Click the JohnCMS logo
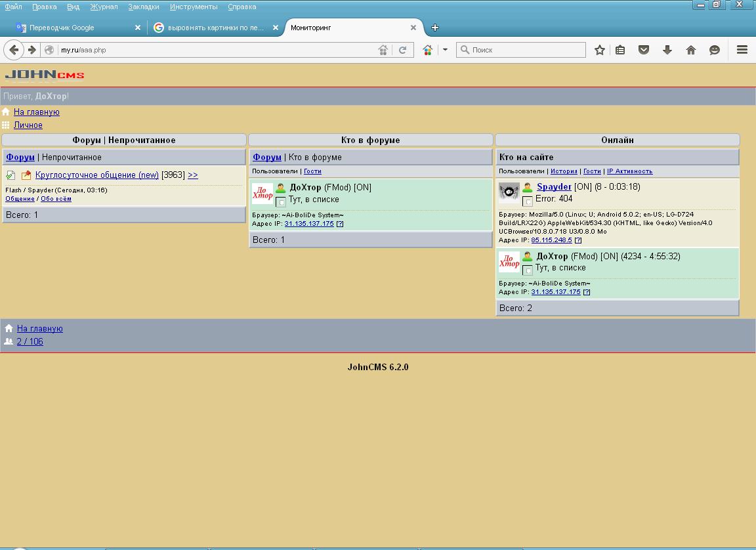This screenshot has width=756, height=550. click(x=45, y=75)
